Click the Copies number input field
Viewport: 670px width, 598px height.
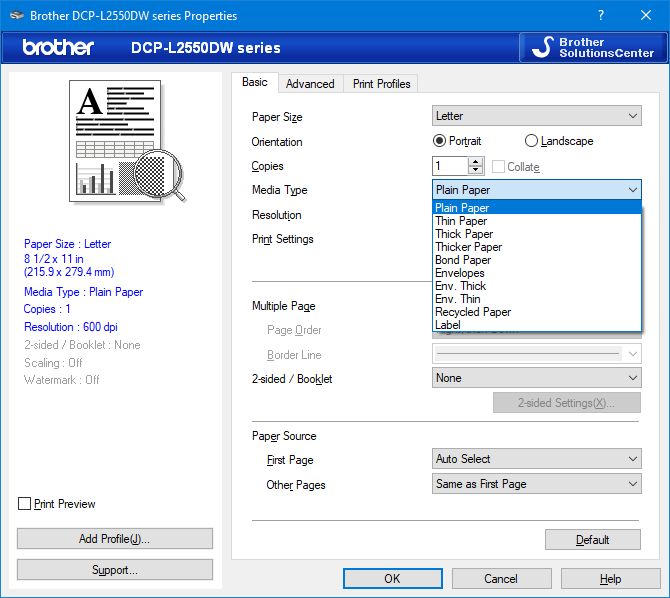pos(450,166)
